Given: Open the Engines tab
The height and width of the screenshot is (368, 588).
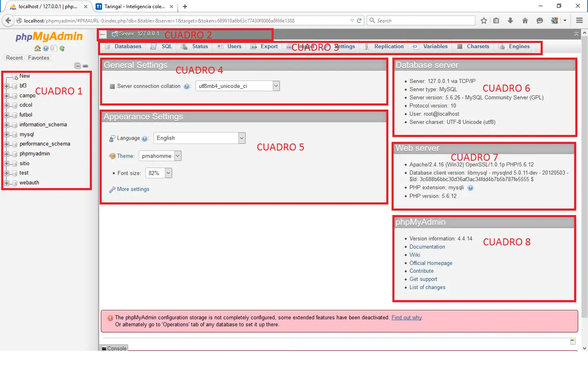Looking at the screenshot, I should click(x=514, y=47).
